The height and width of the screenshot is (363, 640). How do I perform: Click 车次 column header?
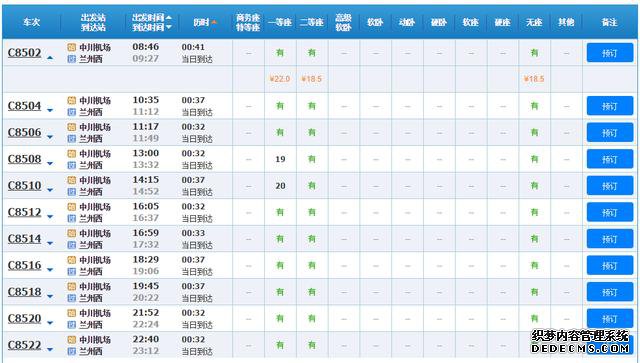click(x=31, y=22)
